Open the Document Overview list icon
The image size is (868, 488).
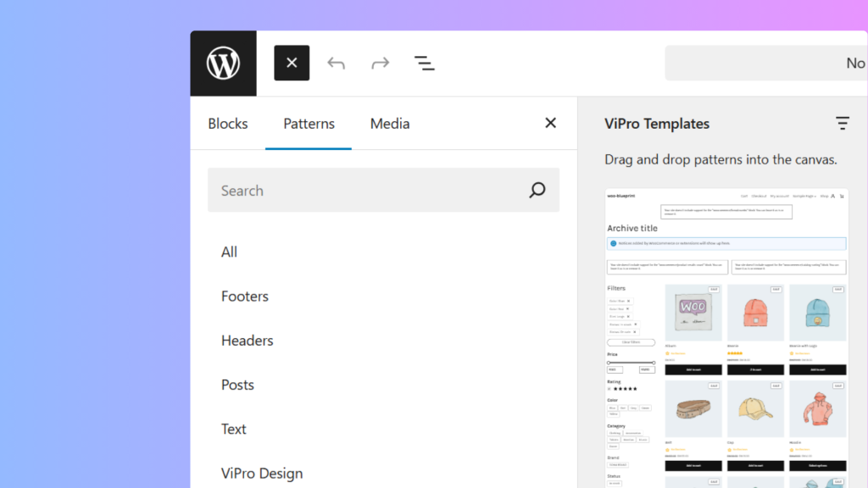click(x=425, y=64)
